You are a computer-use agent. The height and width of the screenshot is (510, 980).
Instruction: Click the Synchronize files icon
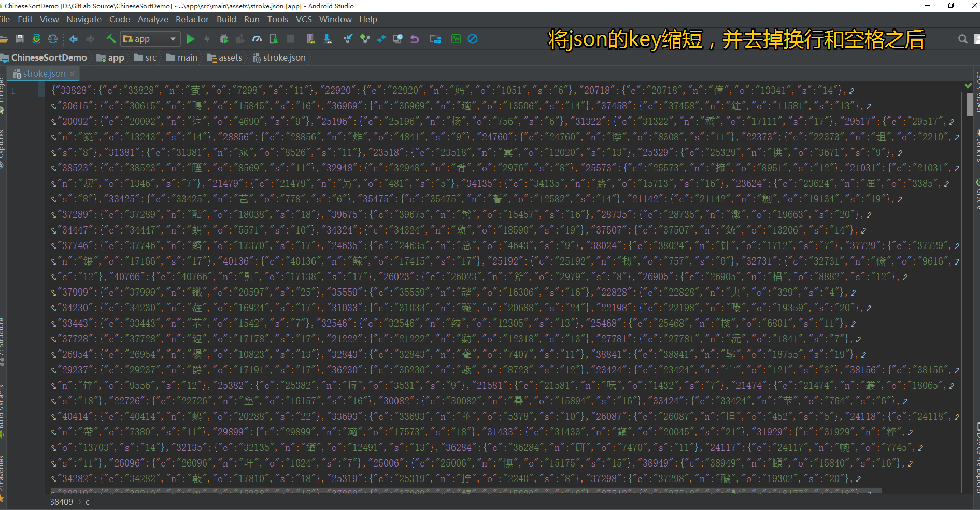(x=53, y=39)
